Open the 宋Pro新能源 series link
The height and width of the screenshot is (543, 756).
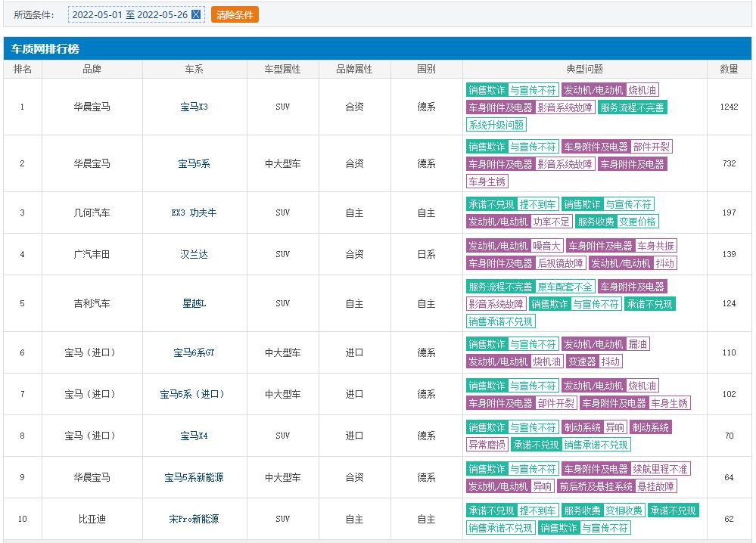tap(194, 519)
